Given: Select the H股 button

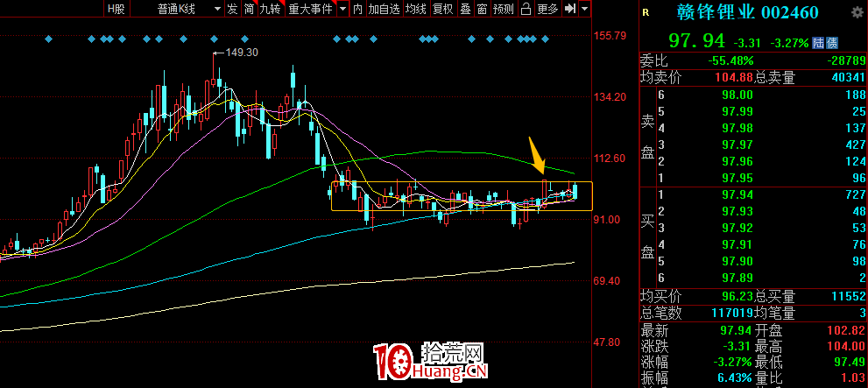Looking at the screenshot, I should (x=116, y=9).
